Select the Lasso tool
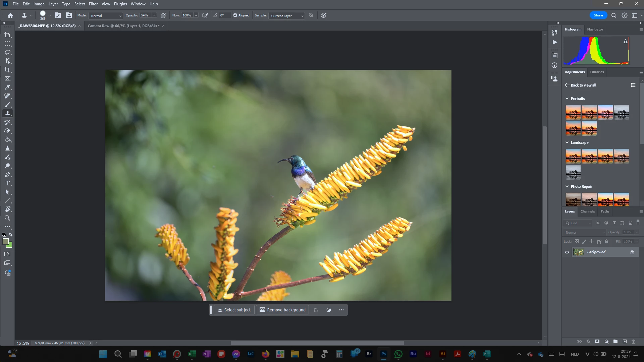 (x=7, y=52)
